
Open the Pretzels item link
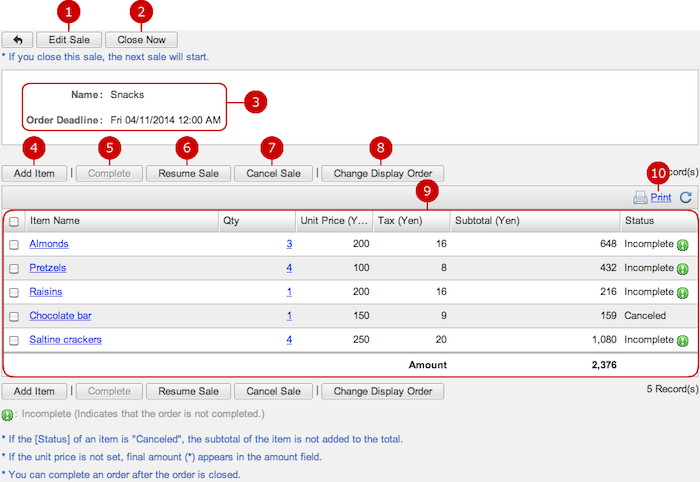[x=48, y=268]
